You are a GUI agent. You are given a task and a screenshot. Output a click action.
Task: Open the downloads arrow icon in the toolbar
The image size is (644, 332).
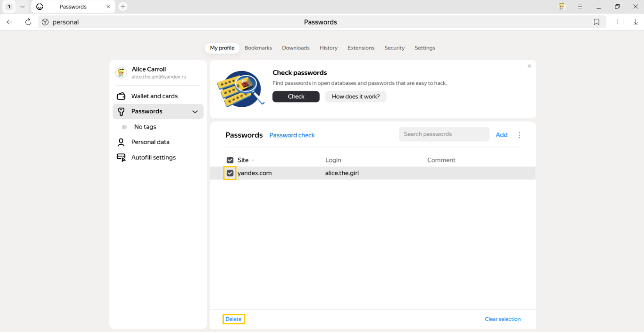tap(636, 22)
